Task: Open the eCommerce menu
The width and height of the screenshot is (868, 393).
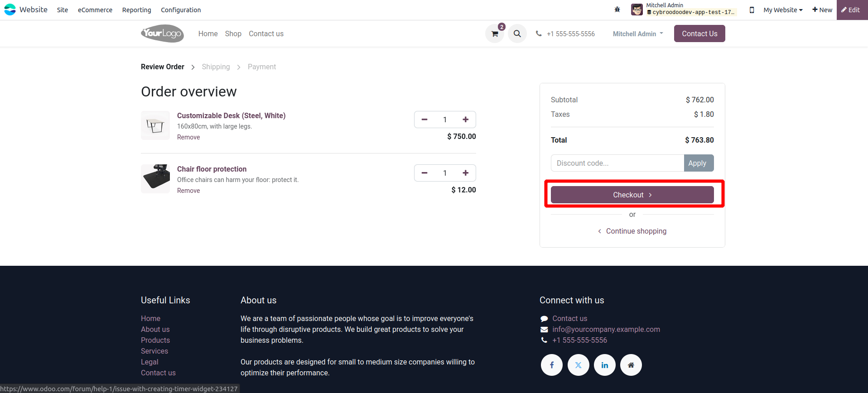Action: click(x=95, y=10)
